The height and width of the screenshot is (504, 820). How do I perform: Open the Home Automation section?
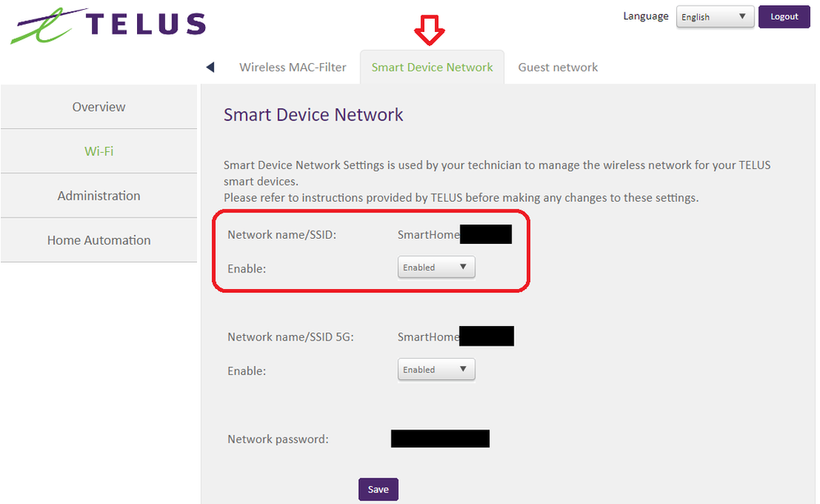(x=98, y=240)
